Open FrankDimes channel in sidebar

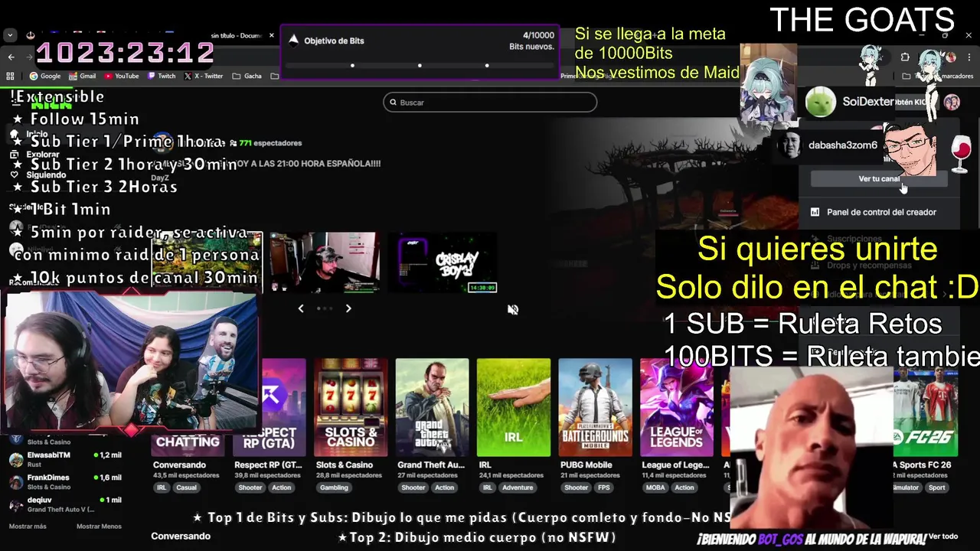(x=65, y=481)
